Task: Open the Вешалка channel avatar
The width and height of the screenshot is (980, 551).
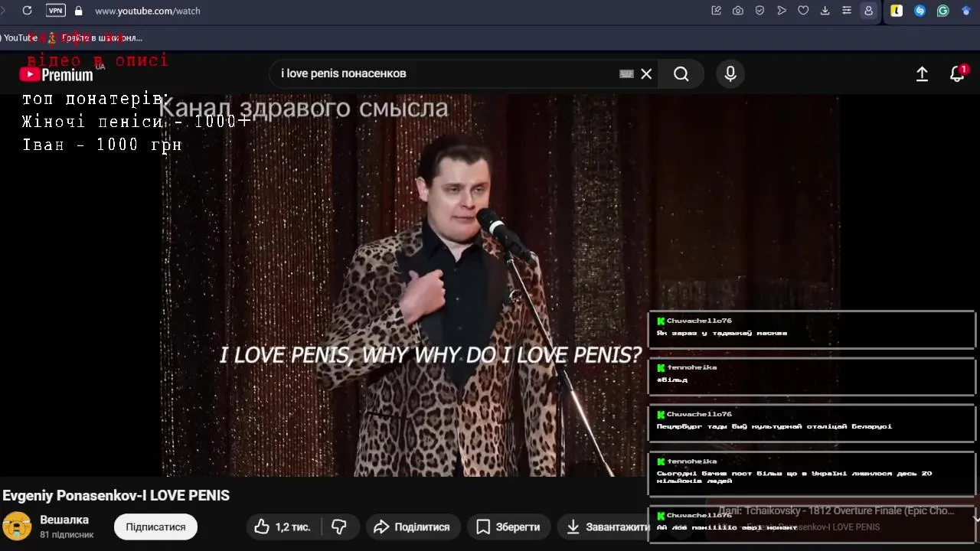Action: coord(17,527)
